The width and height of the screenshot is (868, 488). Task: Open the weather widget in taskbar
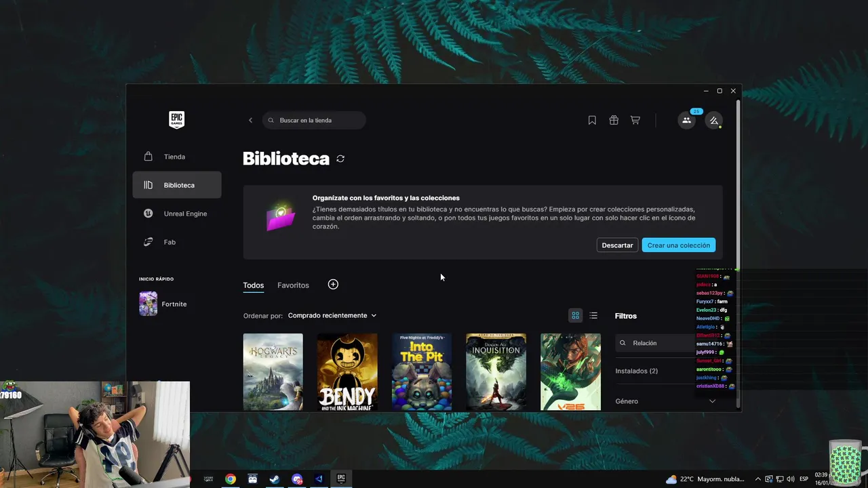pos(705,479)
